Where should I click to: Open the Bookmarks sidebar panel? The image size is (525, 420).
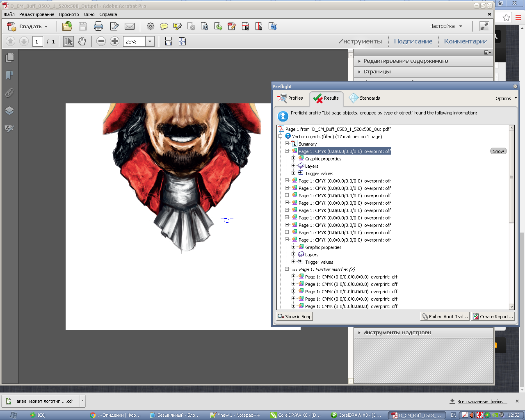(9, 75)
